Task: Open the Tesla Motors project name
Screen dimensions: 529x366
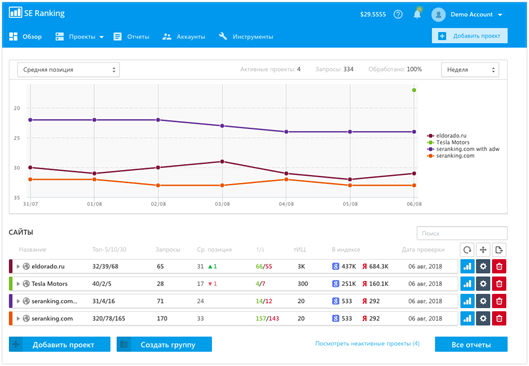Action: point(50,284)
